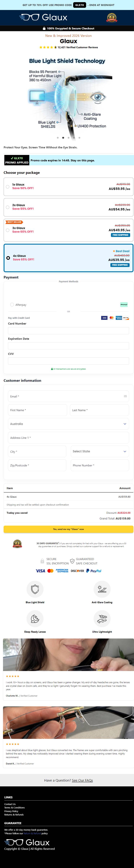The image size is (134, 868).
Task: Choose the Afterpay payment radio button
Action: [12, 305]
